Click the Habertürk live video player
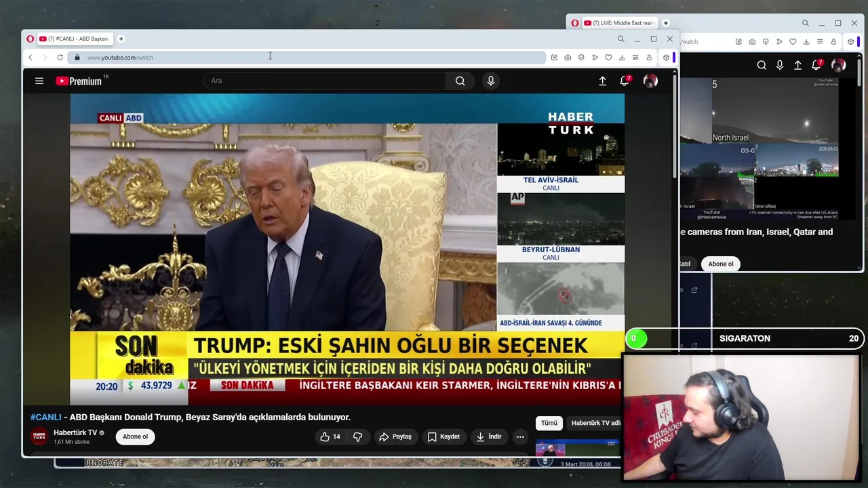The width and height of the screenshot is (868, 488). tap(347, 249)
